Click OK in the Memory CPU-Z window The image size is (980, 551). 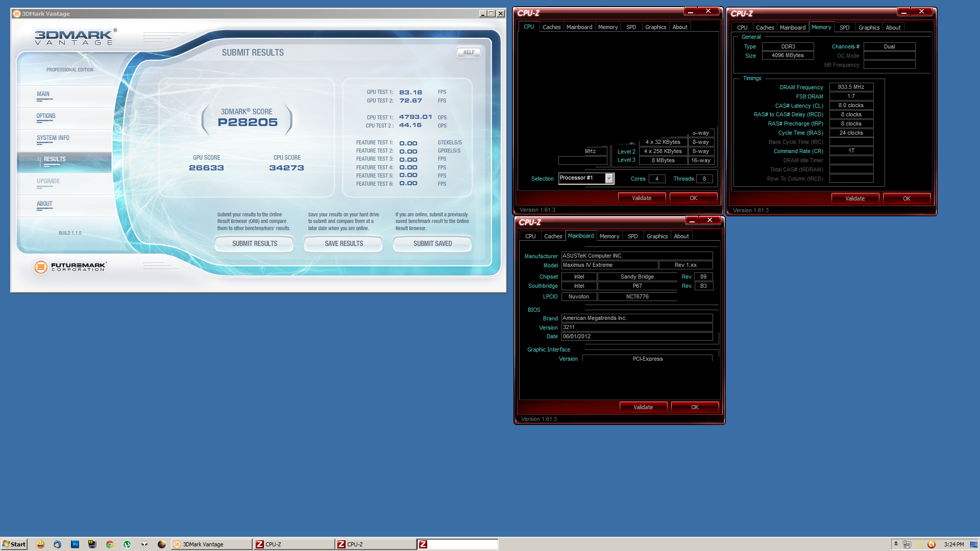[906, 198]
